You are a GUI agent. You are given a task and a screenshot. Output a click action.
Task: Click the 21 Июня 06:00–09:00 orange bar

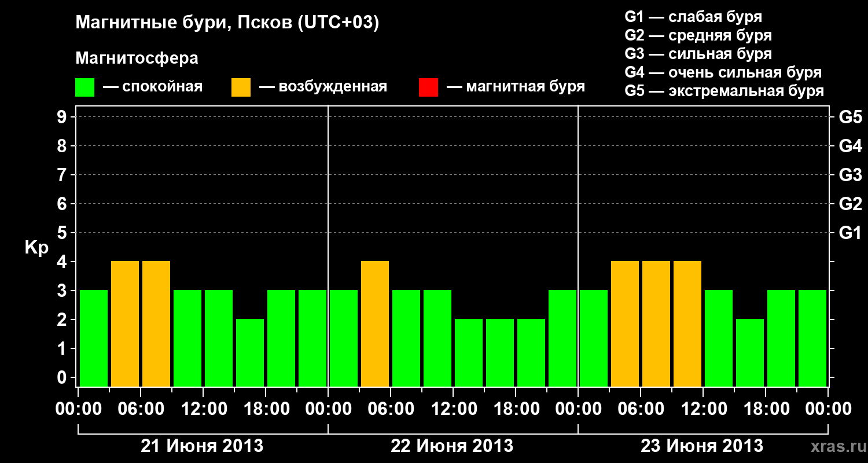156,324
